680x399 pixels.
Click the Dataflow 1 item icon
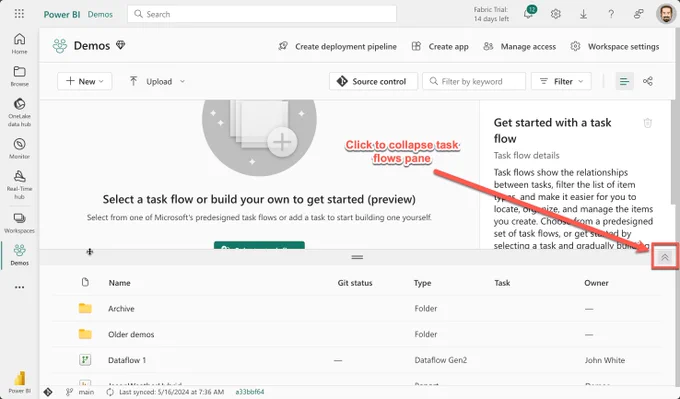click(85, 360)
